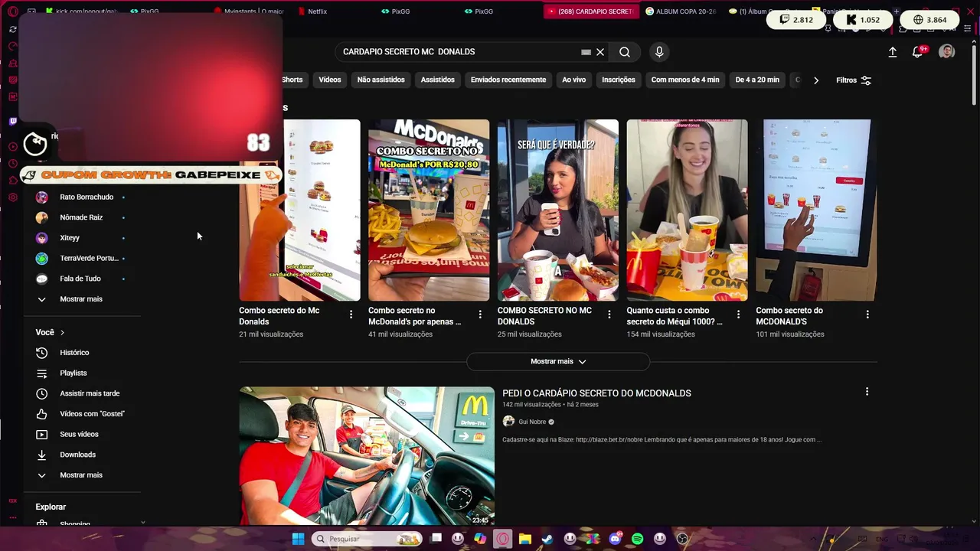Select the Enviados recentemente chip

point(508,80)
